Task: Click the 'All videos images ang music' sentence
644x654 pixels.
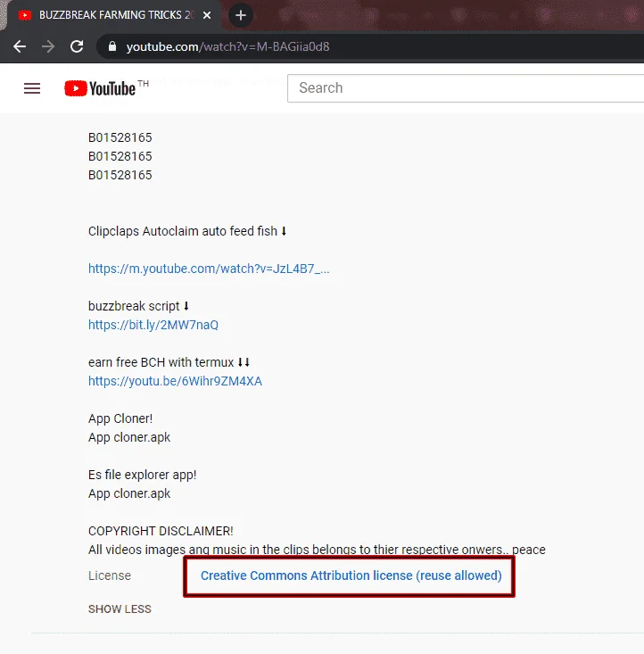Action: pos(317,550)
